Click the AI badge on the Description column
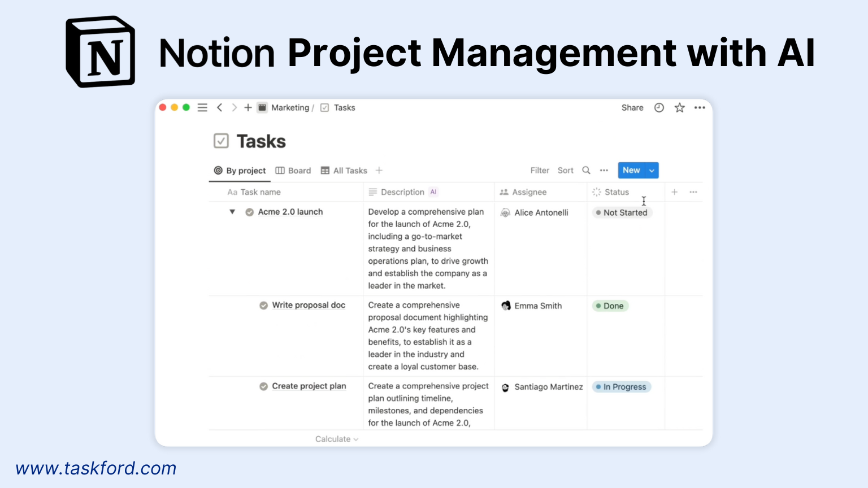 [433, 192]
